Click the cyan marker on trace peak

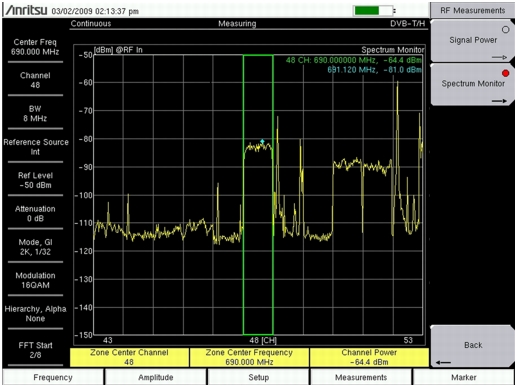point(262,141)
